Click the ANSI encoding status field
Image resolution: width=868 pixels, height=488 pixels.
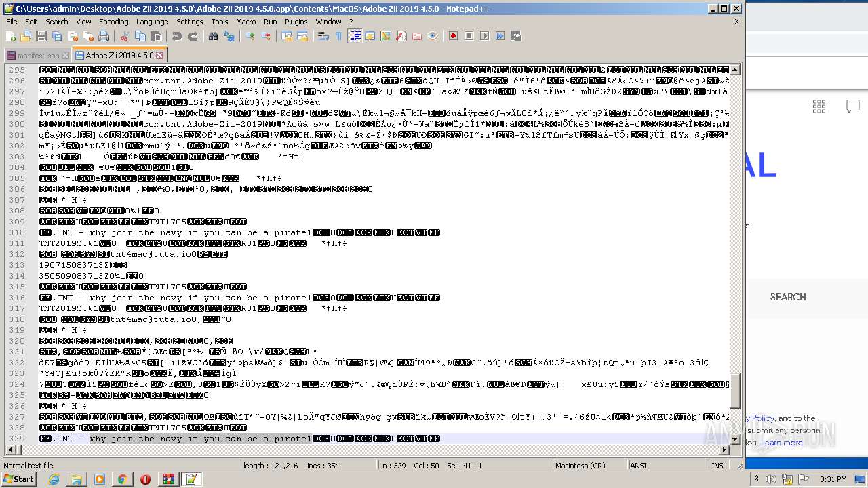pos(667,466)
